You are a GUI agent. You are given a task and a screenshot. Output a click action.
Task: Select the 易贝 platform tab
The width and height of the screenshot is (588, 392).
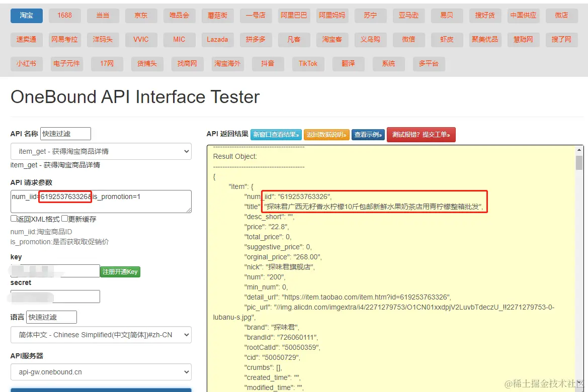tap(447, 16)
